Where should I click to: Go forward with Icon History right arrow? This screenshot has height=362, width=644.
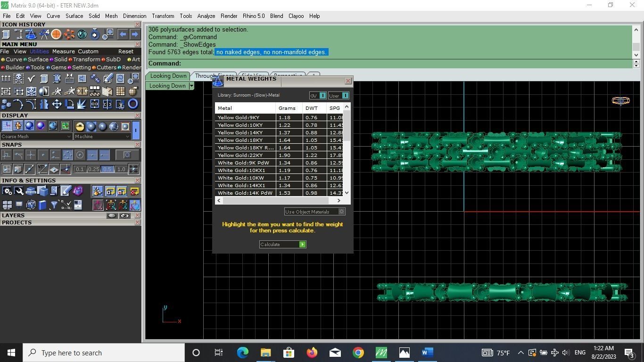135,34
